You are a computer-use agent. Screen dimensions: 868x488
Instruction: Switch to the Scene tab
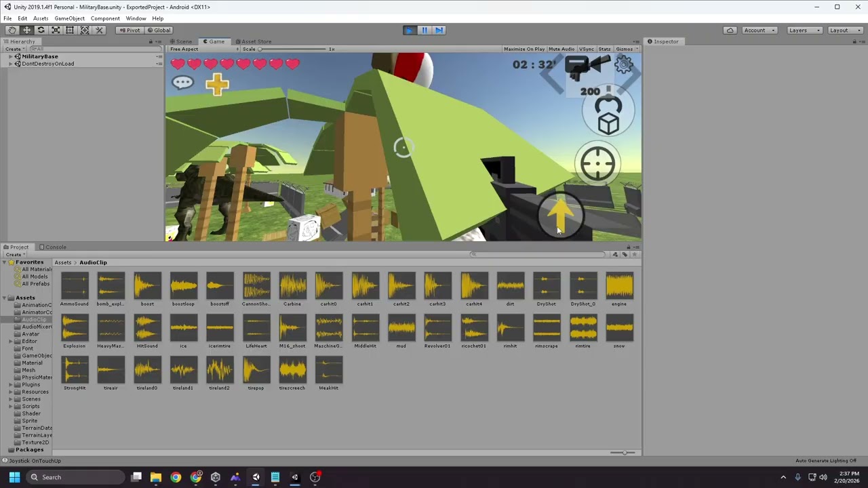(x=181, y=42)
